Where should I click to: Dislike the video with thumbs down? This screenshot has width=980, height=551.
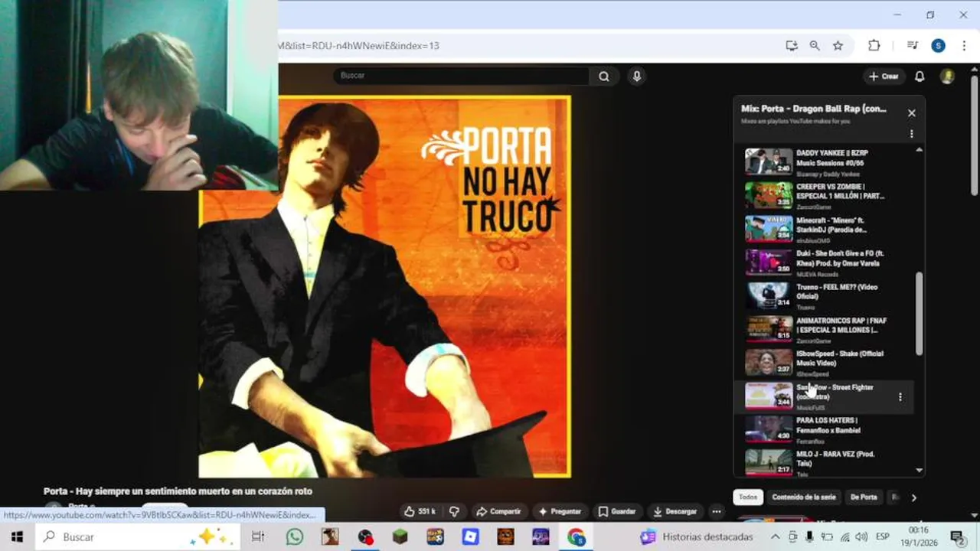click(454, 511)
